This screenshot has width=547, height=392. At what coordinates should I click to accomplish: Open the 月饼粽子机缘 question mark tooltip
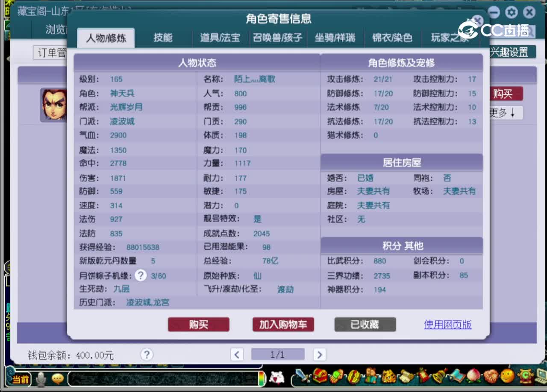(141, 275)
